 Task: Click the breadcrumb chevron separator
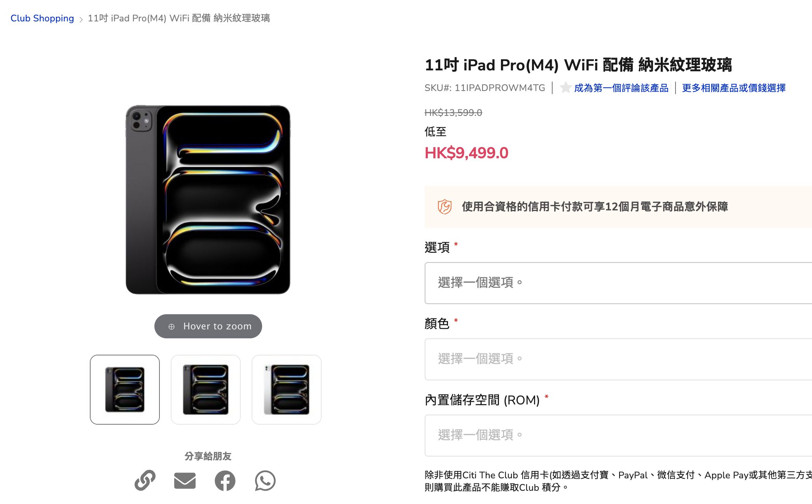pos(81,19)
